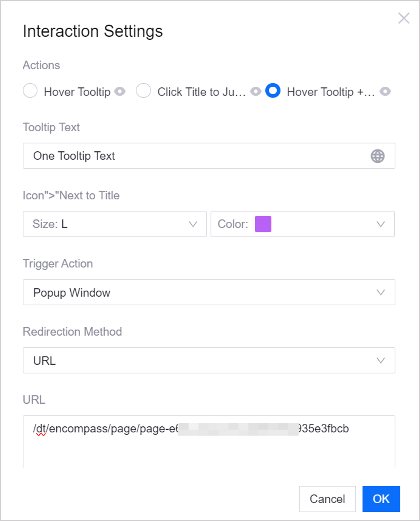The image size is (420, 521).
Task: Open the Size: L dropdown
Action: point(115,224)
